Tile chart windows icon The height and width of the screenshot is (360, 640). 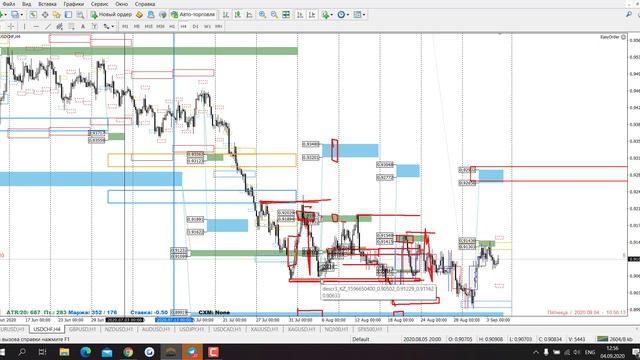[286, 15]
